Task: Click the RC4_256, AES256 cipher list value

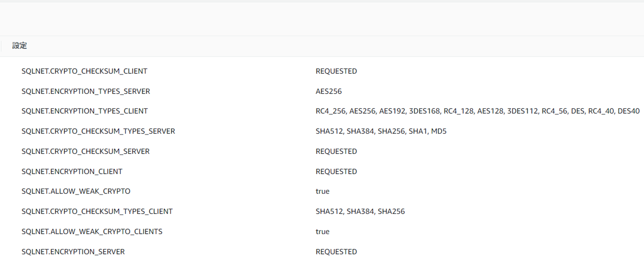Action: (477, 111)
